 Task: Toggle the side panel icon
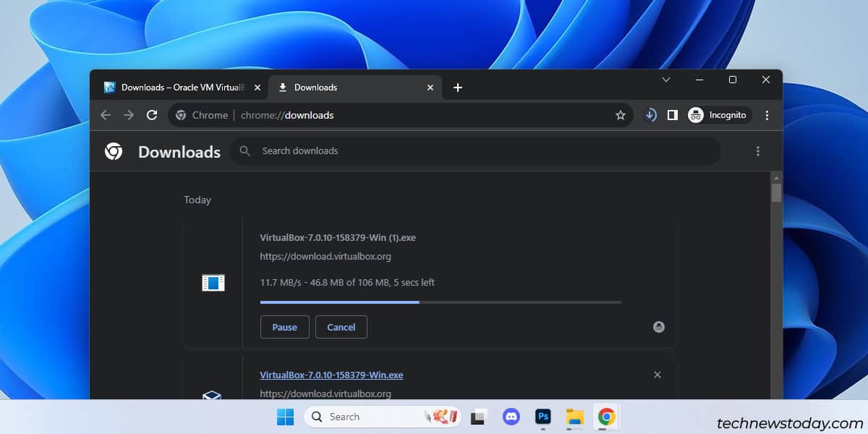coord(673,115)
